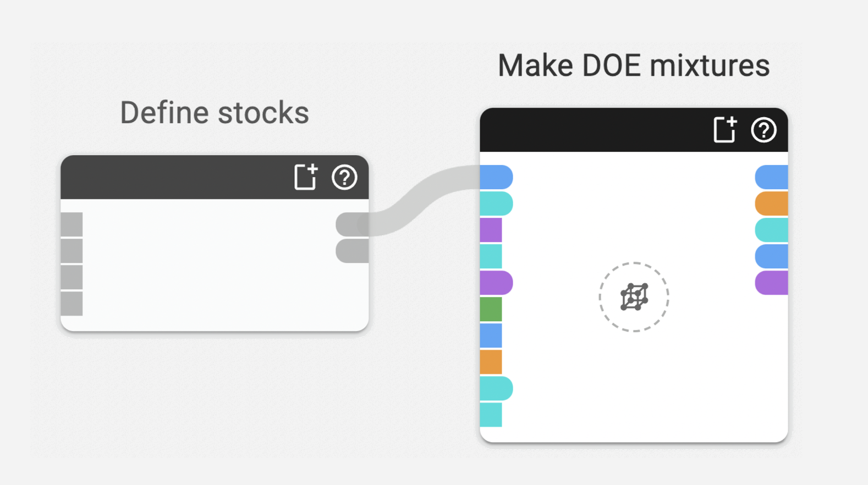
Task: Click the orange output port on Make DOE mixtures
Action: tap(771, 204)
